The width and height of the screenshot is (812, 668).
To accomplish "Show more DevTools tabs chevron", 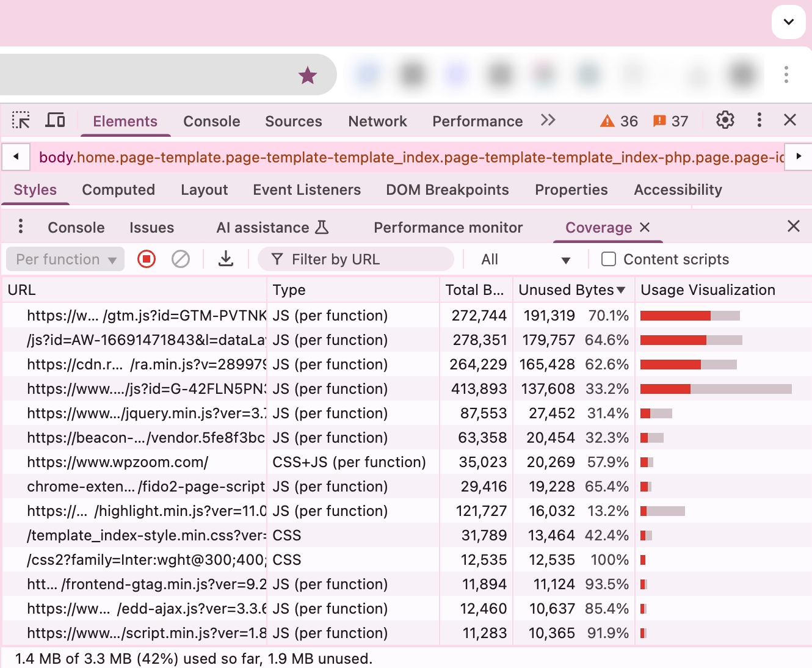I will pos(548,120).
